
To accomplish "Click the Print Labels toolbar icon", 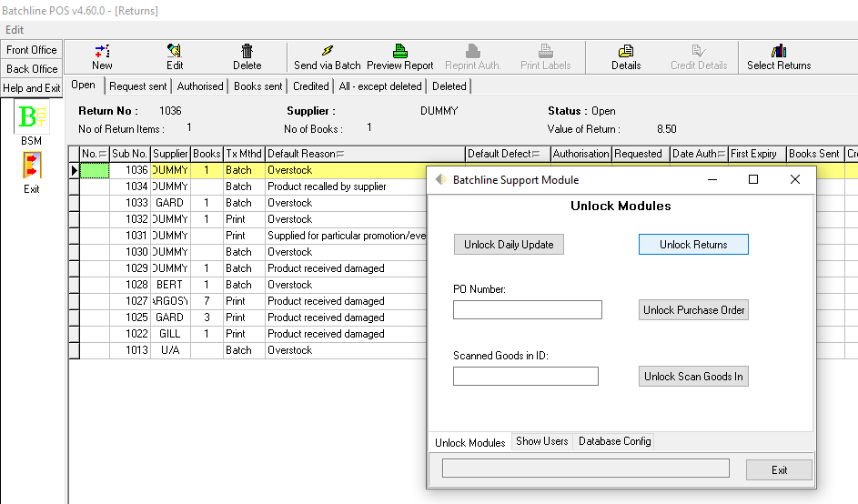I will coord(546,51).
